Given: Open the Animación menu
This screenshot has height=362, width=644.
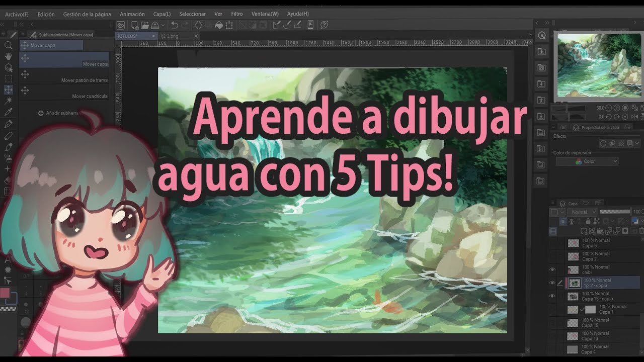Looking at the screenshot, I should click(132, 14).
